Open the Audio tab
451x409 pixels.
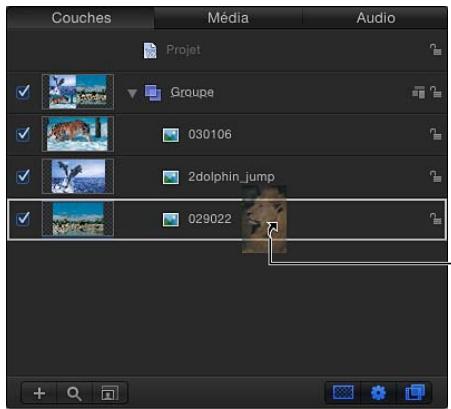[x=376, y=18]
